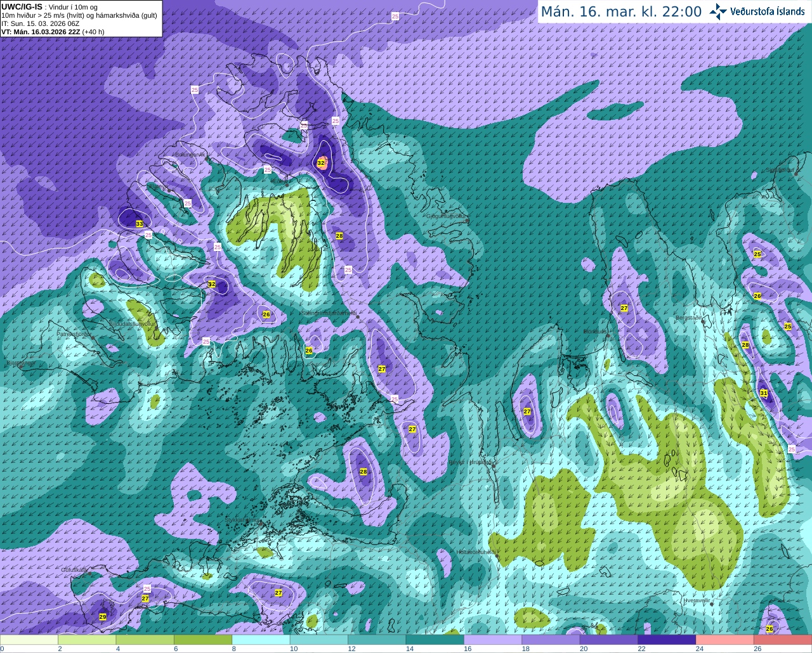Click the '10m hviður > 25 m/s' description line

click(x=79, y=15)
